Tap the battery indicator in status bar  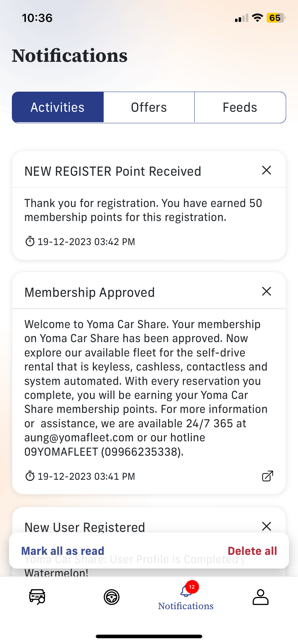[276, 18]
